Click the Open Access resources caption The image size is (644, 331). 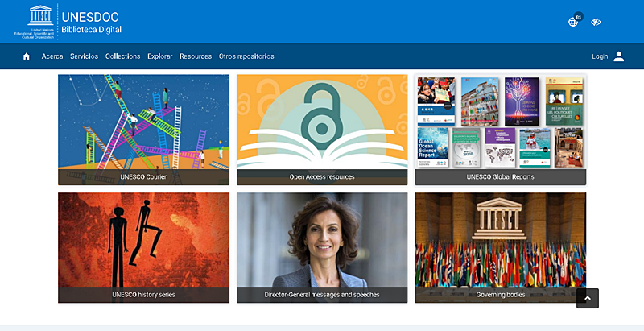[x=322, y=177]
